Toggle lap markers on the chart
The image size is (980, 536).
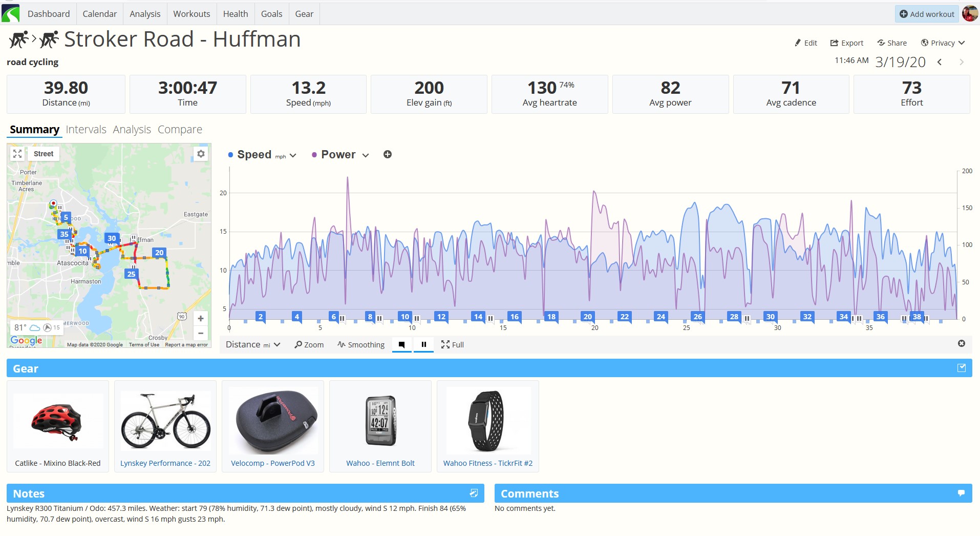tap(402, 345)
